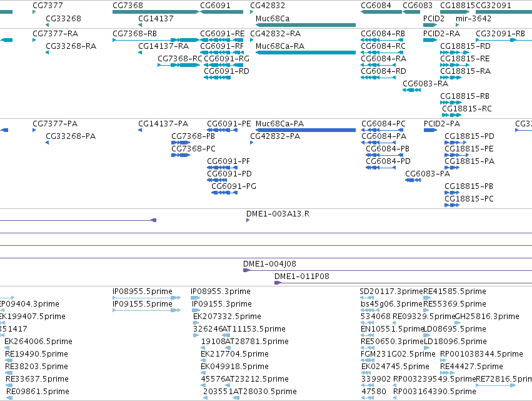This screenshot has height=401, width=532.
Task: Select transcript CG18815-RC
Action: tap(451, 115)
